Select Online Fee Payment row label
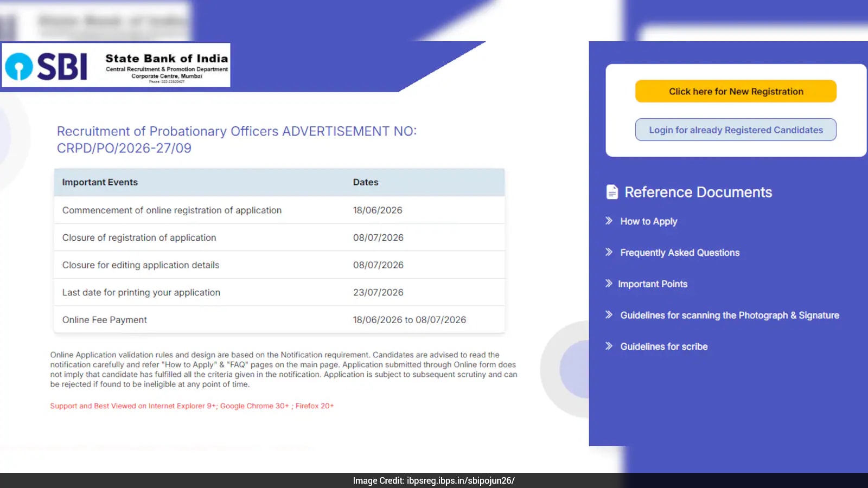This screenshot has height=488, width=868. click(104, 320)
